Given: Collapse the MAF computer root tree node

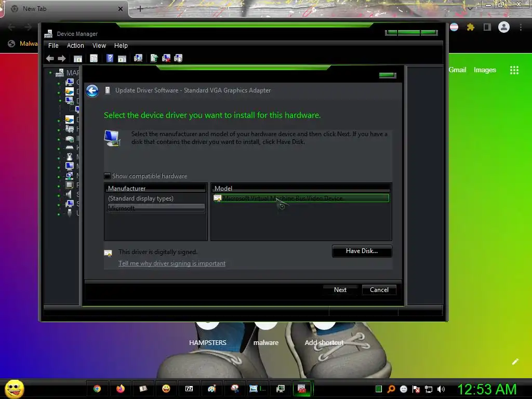Looking at the screenshot, I should 50,73.
